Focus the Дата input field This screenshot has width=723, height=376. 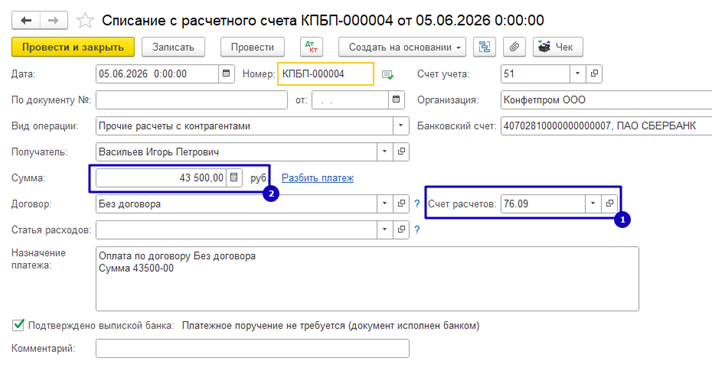click(x=157, y=74)
